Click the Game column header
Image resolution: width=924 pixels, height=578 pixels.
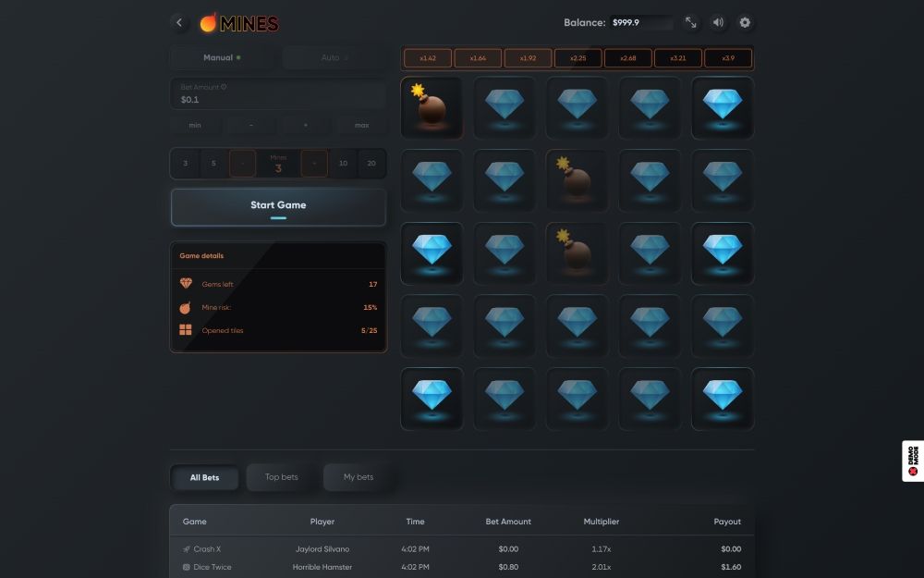tap(194, 522)
